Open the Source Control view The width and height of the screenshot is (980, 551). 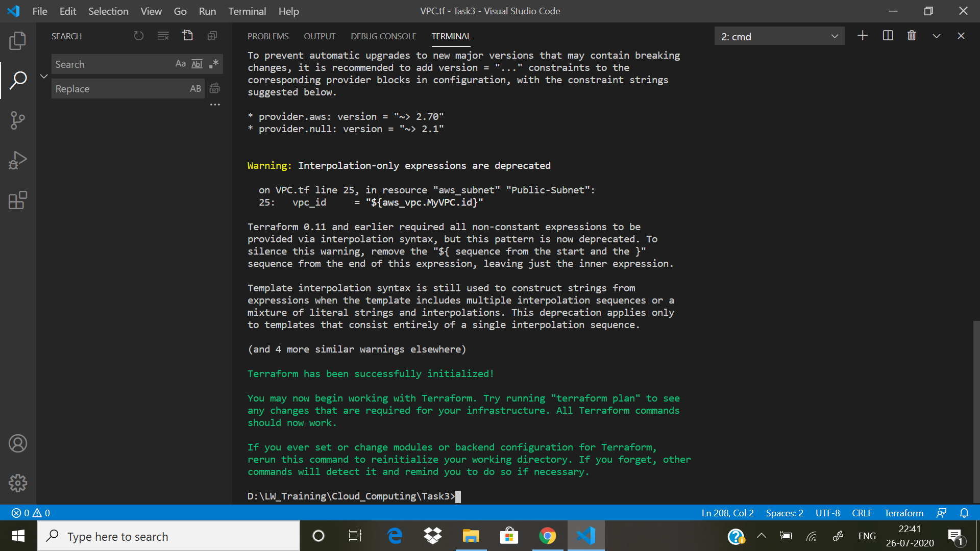[x=18, y=120]
